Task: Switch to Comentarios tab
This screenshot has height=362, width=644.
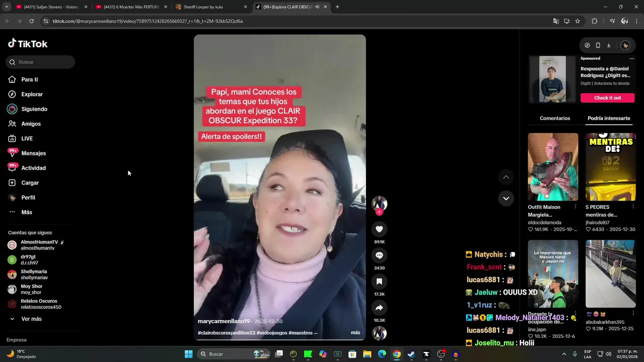Action: click(x=555, y=118)
